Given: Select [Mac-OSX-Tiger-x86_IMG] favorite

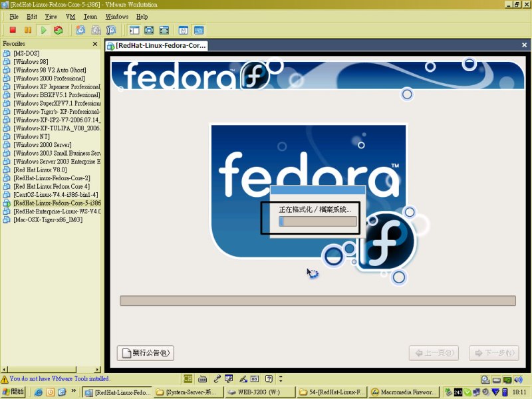Looking at the screenshot, I should pyautogui.click(x=48, y=219).
